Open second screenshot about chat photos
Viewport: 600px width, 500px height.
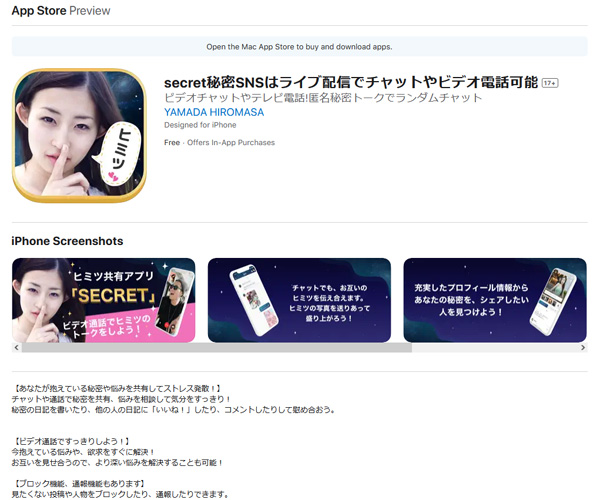(x=299, y=300)
